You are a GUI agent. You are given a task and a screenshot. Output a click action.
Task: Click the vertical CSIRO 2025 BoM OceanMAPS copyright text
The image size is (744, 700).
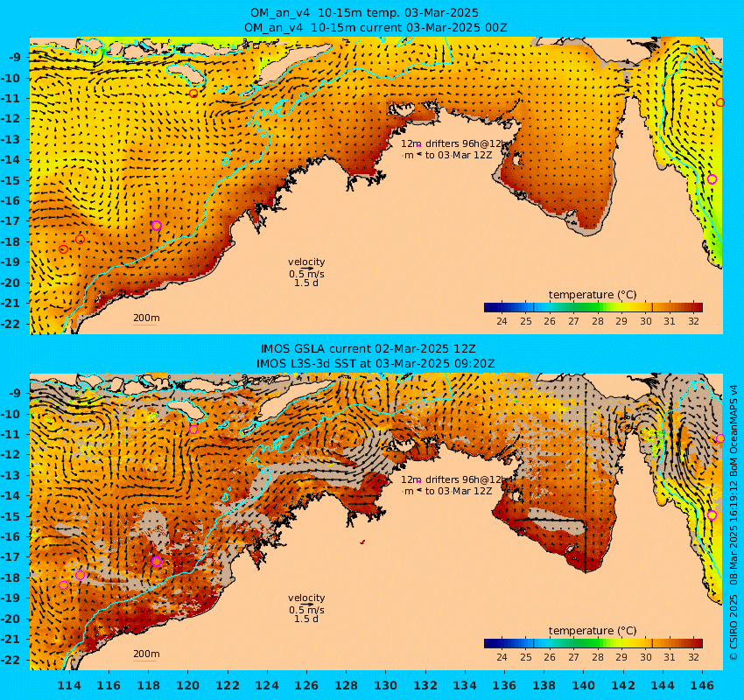pos(733,521)
